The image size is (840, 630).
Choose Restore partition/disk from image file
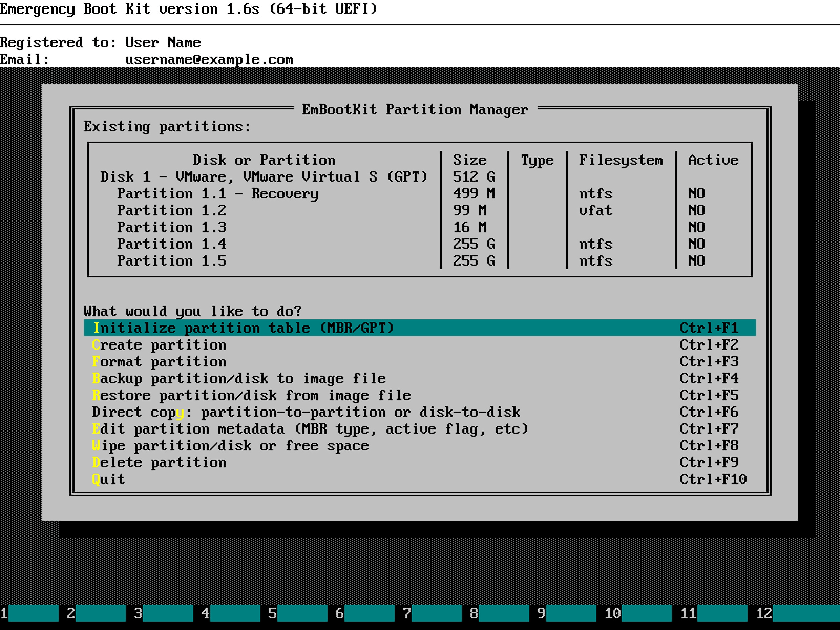pyautogui.click(x=251, y=395)
